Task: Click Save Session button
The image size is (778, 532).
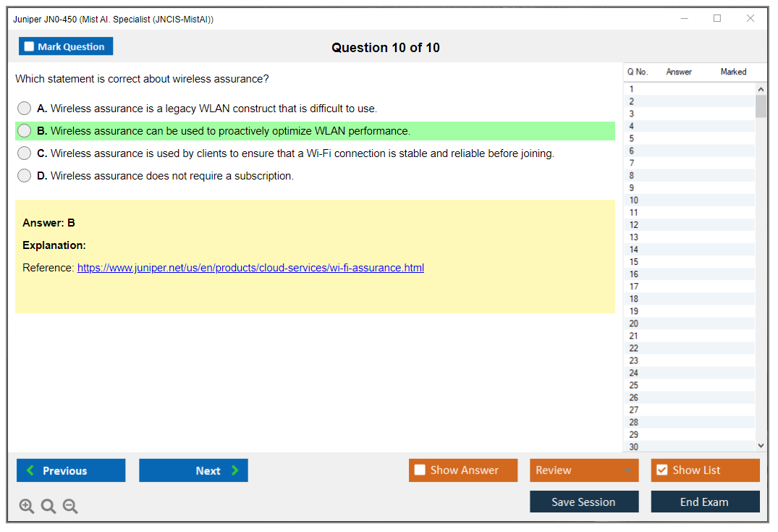Action: [x=583, y=502]
